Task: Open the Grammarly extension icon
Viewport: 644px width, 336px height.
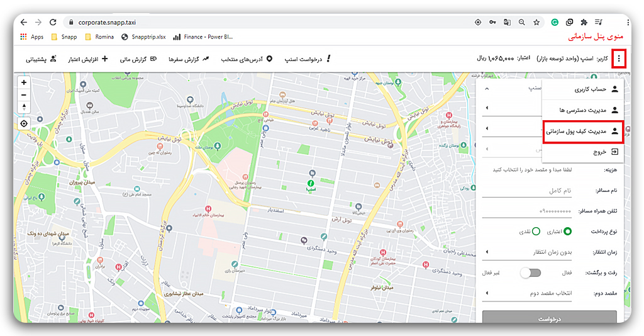Action: click(x=555, y=23)
